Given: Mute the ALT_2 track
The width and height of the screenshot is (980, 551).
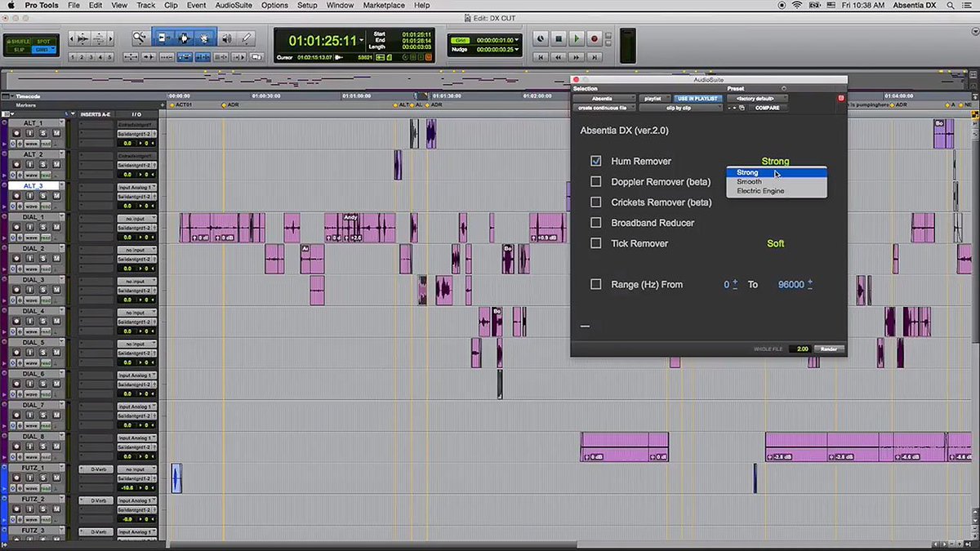Looking at the screenshot, I should (x=56, y=164).
